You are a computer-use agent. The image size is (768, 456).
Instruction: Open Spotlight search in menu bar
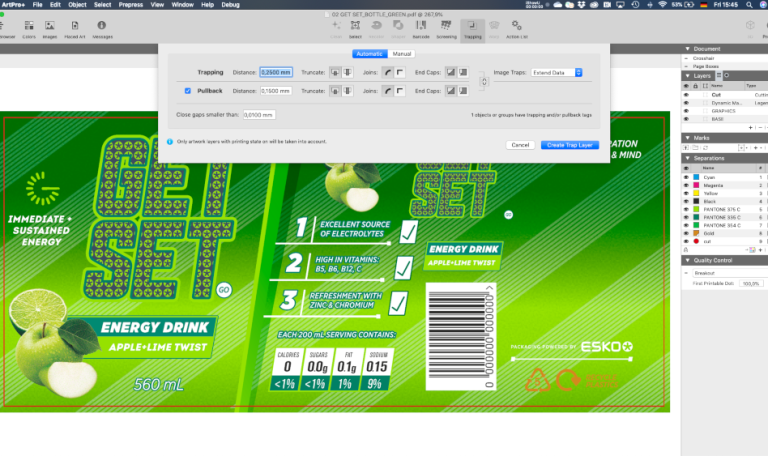749,5
